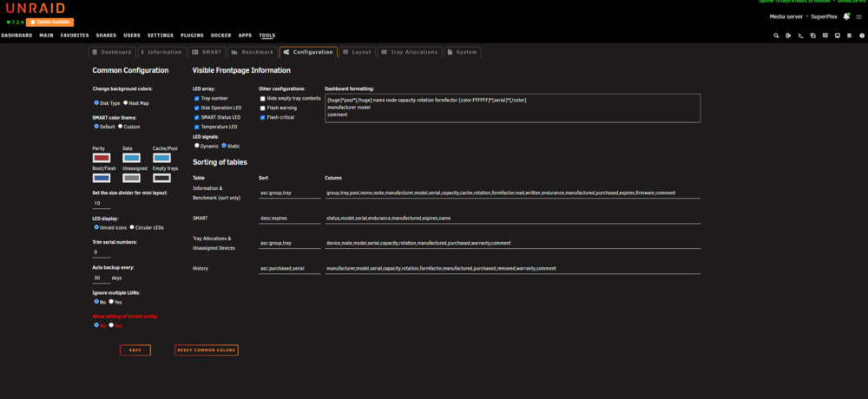Switch to the System tab
Viewport: 868px width, 399px height.
click(x=463, y=52)
